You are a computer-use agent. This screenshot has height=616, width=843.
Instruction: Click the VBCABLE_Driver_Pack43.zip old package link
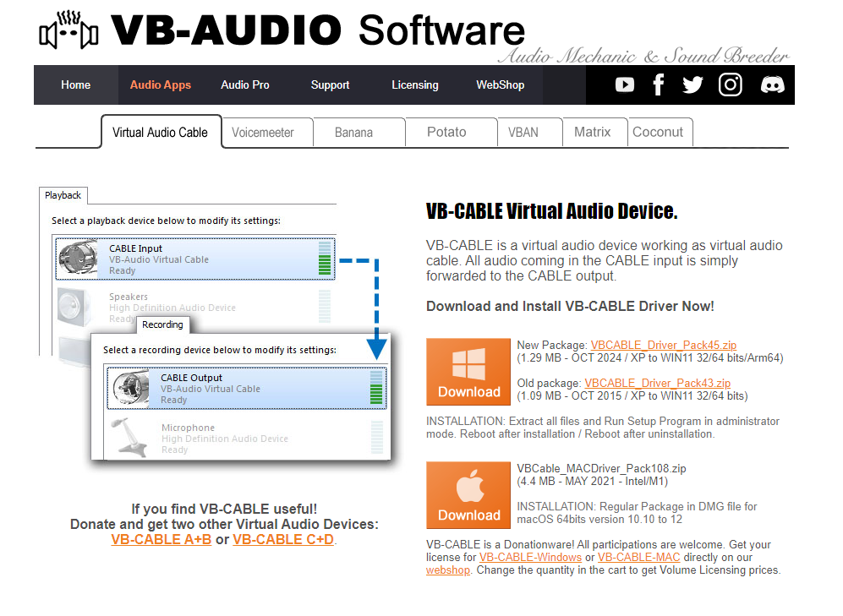click(x=657, y=383)
